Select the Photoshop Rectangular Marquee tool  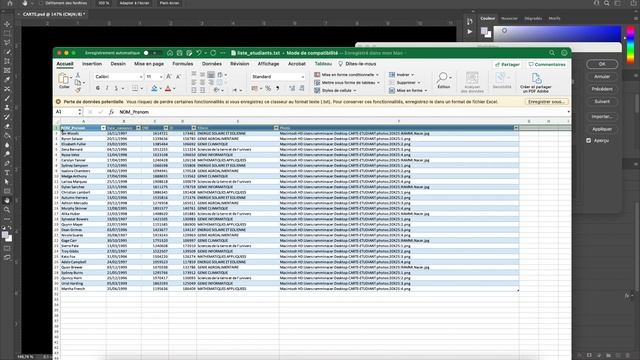click(x=7, y=33)
